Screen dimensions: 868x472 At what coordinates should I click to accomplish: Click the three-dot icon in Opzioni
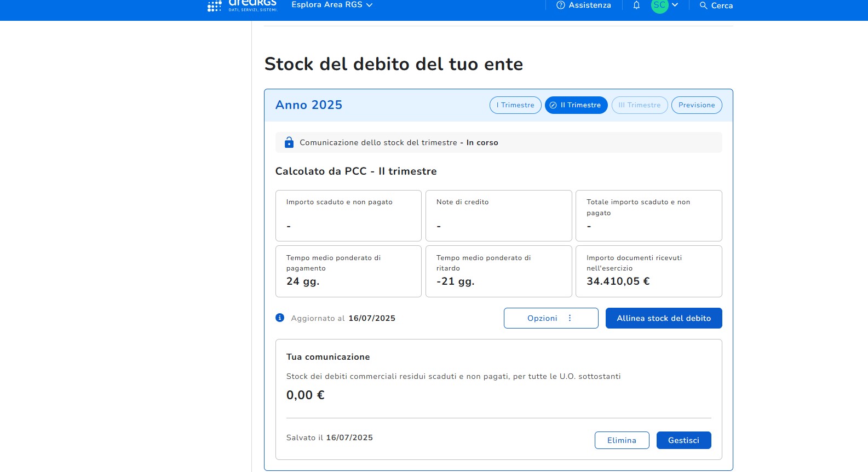[570, 318]
